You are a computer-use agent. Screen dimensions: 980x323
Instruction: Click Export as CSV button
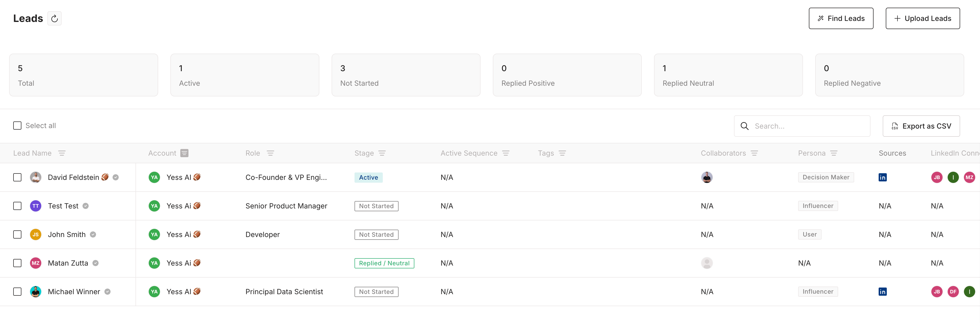[x=921, y=126]
